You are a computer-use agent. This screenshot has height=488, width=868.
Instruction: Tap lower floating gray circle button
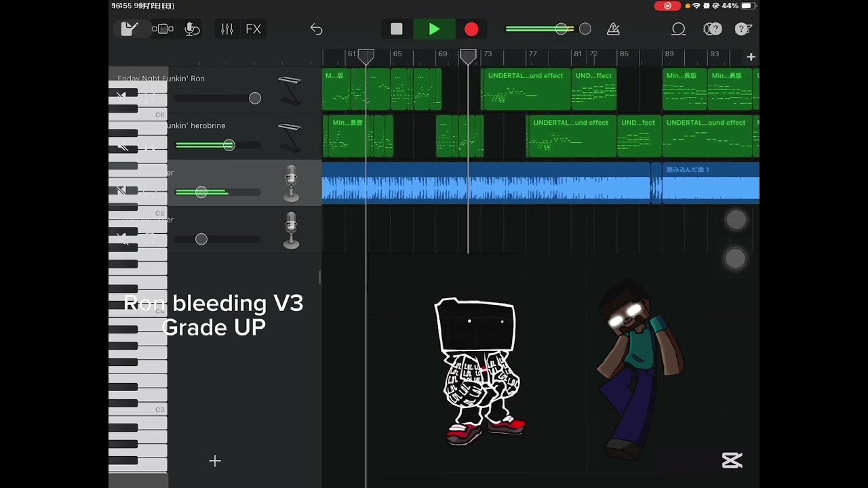[736, 258]
